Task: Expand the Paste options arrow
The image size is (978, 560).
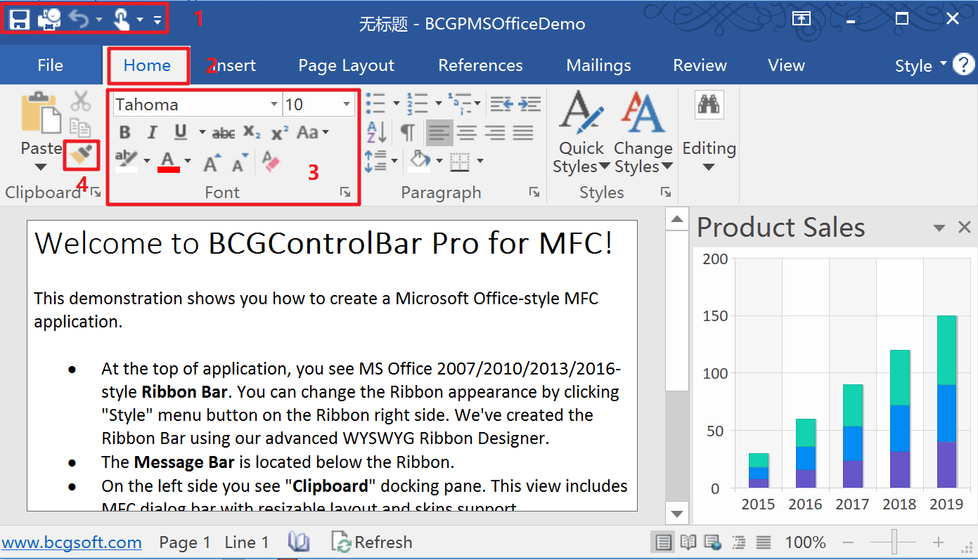Action: click(41, 167)
